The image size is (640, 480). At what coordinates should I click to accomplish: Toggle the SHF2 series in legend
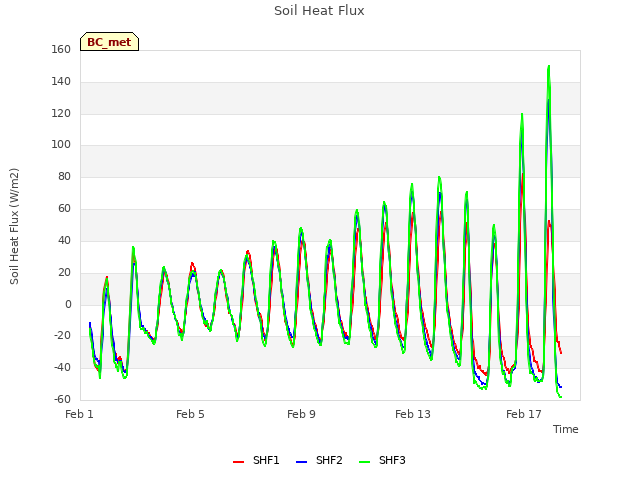click(319, 460)
